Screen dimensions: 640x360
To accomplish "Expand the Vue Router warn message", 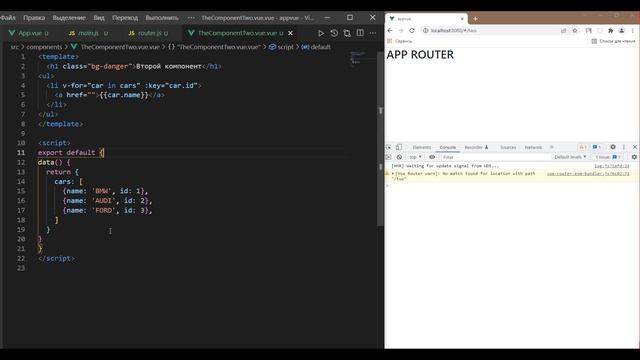I will point(393,173).
